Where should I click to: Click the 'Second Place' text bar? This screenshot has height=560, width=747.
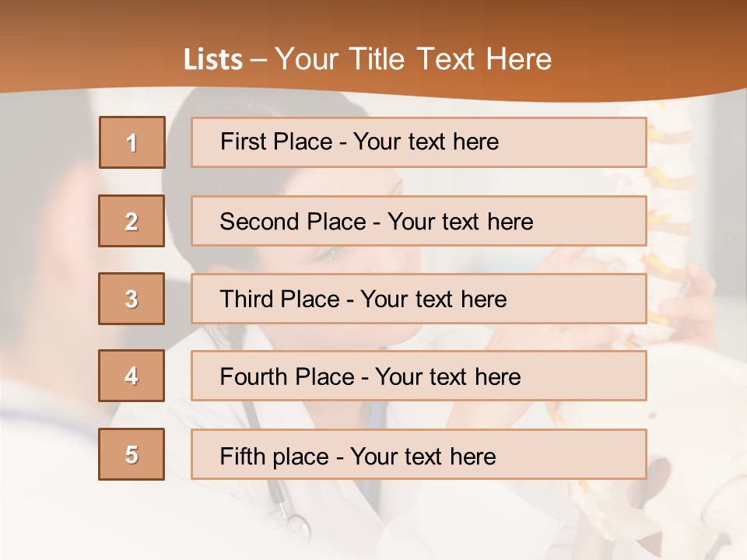click(419, 221)
